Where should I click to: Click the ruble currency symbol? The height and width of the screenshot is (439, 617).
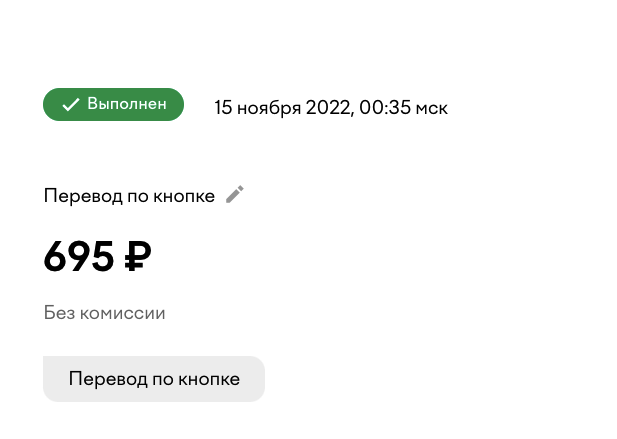138,256
